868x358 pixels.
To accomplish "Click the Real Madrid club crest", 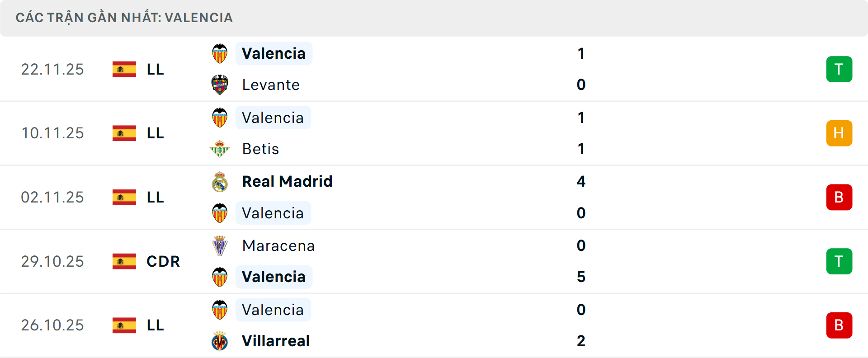I will pyautogui.click(x=220, y=182).
